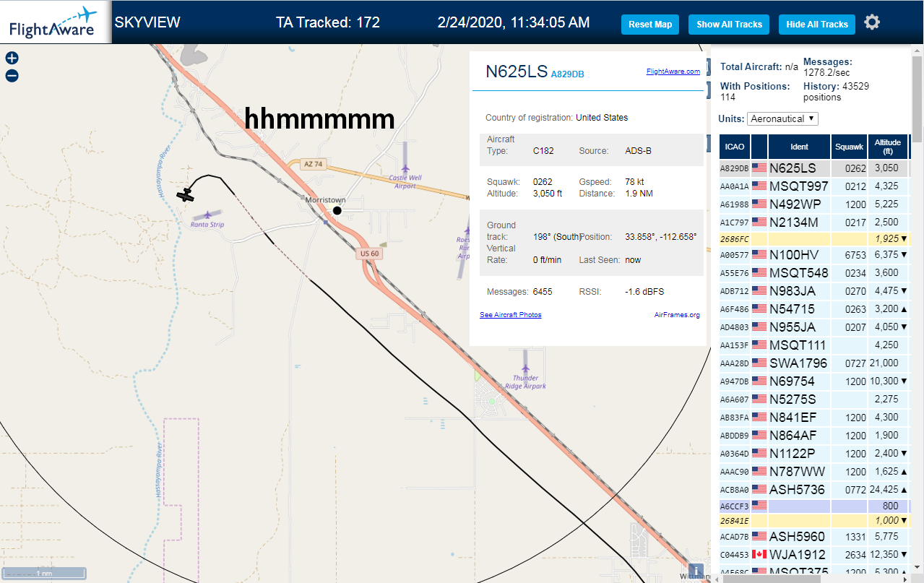The height and width of the screenshot is (583, 924).
Task: Select the N864AF aircraft row
Action: coord(814,436)
